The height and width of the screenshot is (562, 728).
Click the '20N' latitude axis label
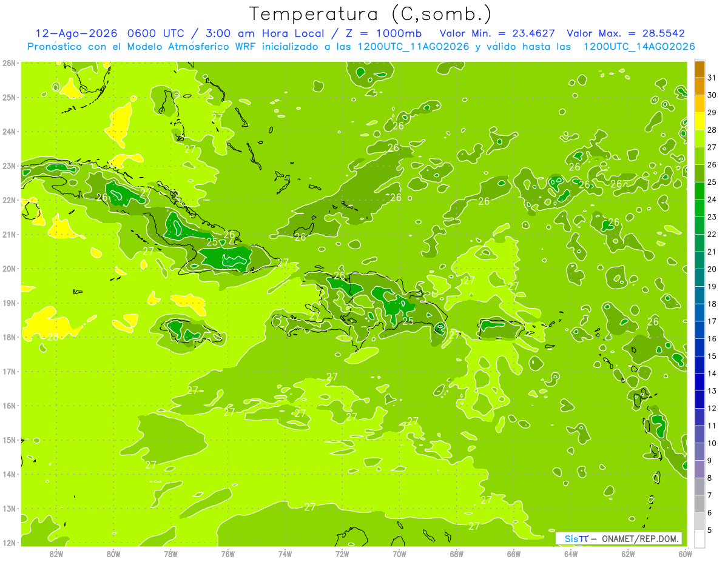click(x=8, y=269)
